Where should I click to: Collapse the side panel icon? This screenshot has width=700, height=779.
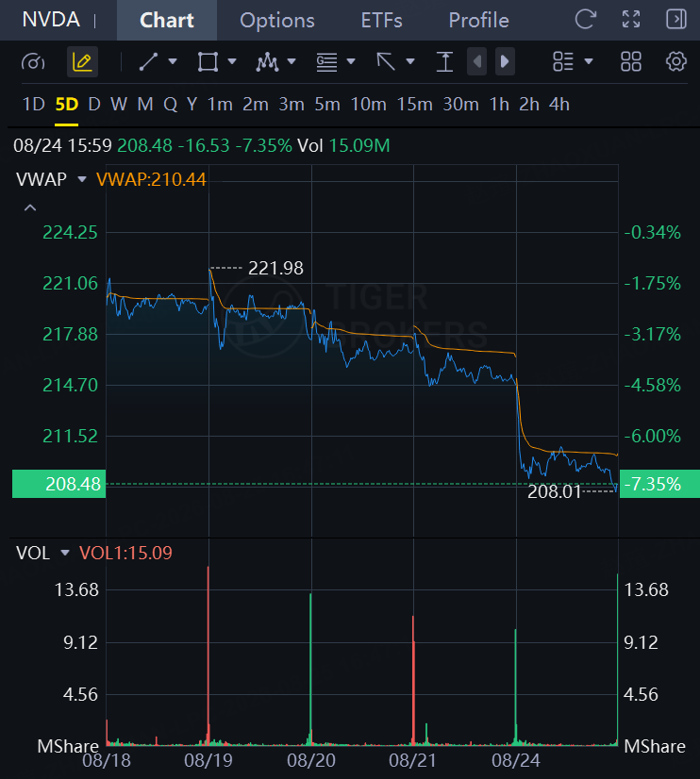coord(676,20)
